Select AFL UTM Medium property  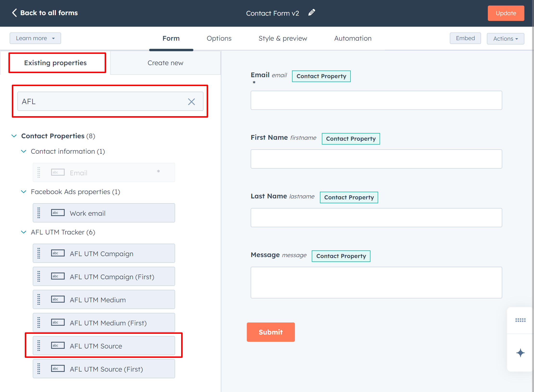pyautogui.click(x=104, y=299)
